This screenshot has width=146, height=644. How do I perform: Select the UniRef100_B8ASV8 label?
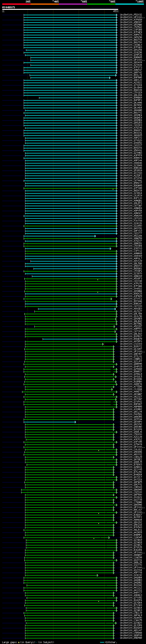(131, 90)
